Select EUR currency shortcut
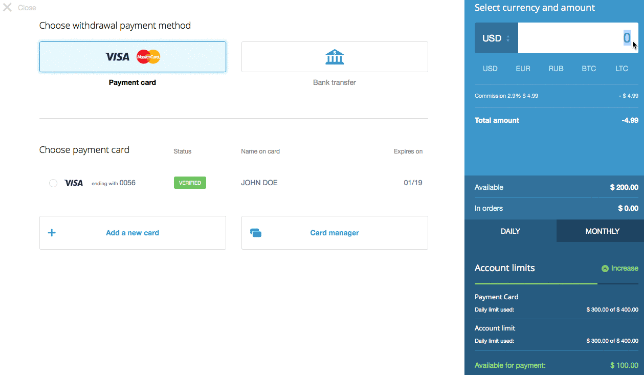 [x=523, y=69]
